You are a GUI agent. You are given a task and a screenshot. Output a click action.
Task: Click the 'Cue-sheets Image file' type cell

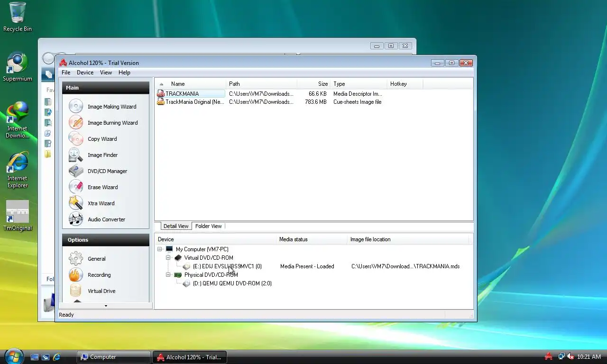[357, 102]
